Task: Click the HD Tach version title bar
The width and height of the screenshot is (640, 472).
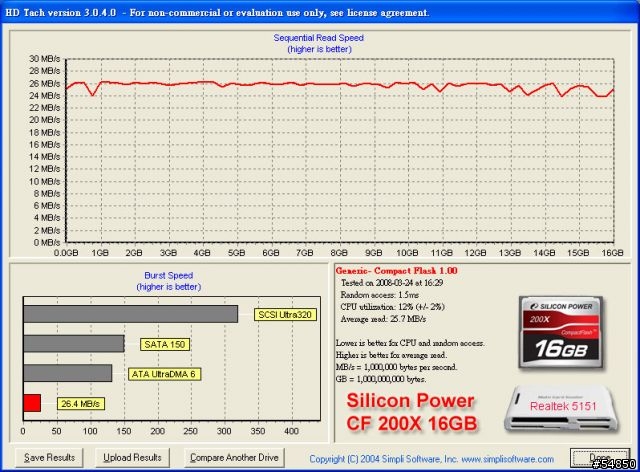Action: pyautogui.click(x=320, y=12)
